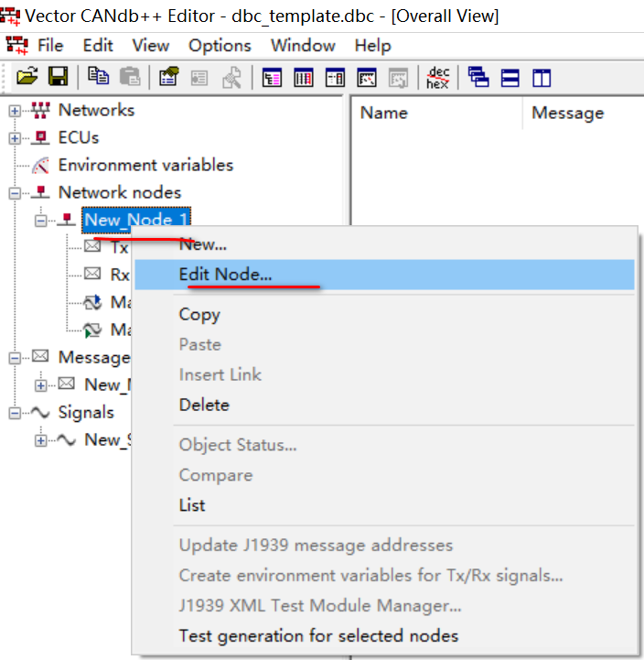The width and height of the screenshot is (644, 660).
Task: Click the Name column header
Action: 436,113
